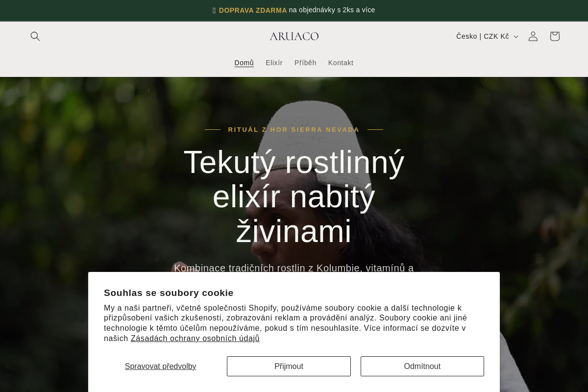Click the person silhouette icon
This screenshot has height=392, width=588.
533,36
